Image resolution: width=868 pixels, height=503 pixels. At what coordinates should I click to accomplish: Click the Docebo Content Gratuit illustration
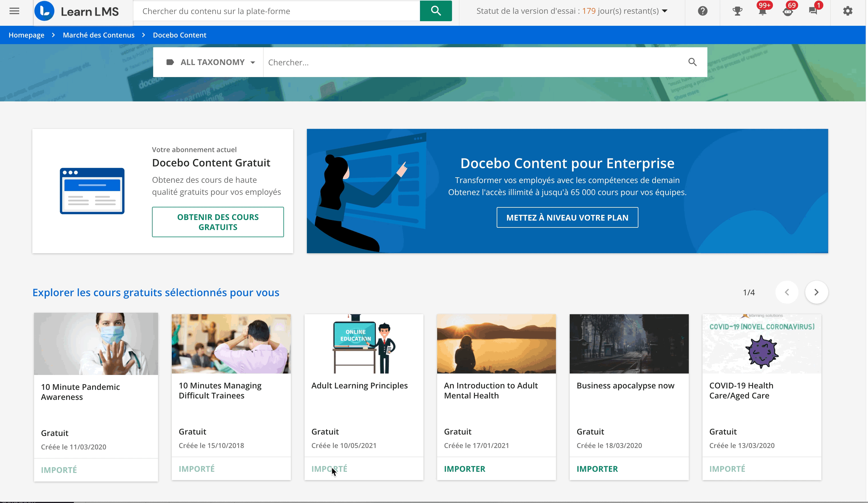pos(92,191)
